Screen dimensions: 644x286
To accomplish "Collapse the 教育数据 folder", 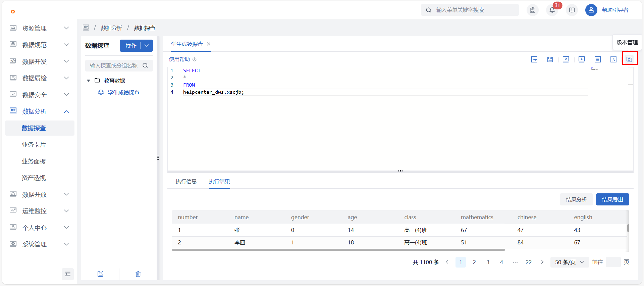I will pyautogui.click(x=89, y=81).
